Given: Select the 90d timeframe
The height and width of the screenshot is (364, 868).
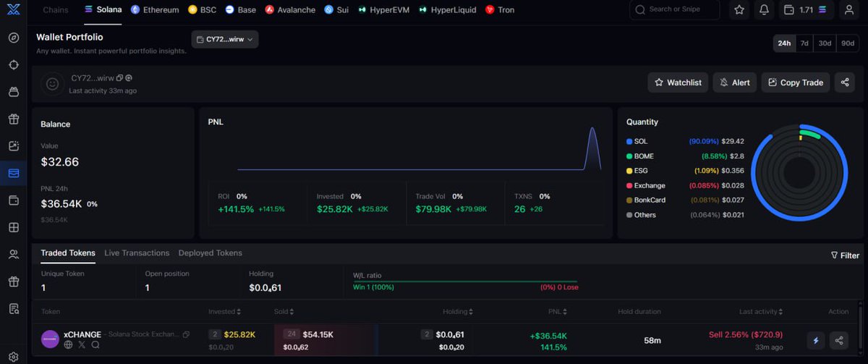Looking at the screenshot, I should pyautogui.click(x=847, y=43).
